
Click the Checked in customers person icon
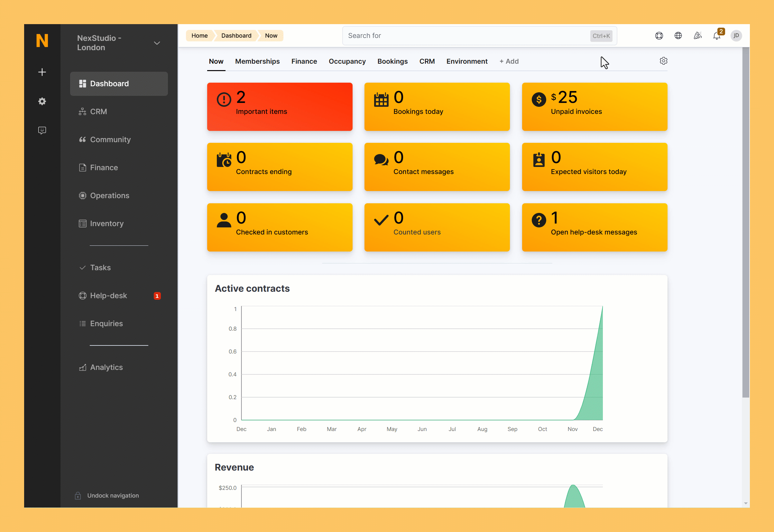[x=224, y=220]
